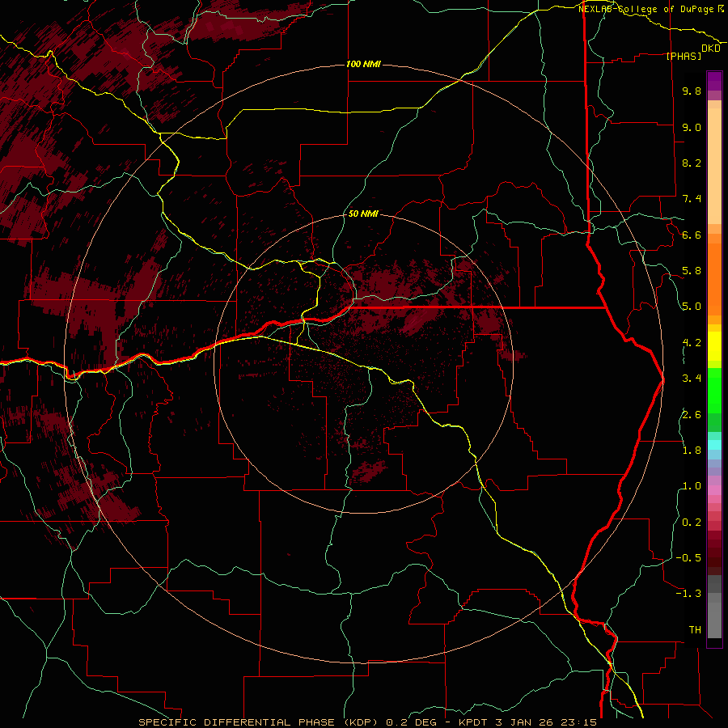728x728 pixels.
Task: Click the SPECIFIC DIFFERENTIAL PHASE (KDP) title text
Action: click(258, 722)
